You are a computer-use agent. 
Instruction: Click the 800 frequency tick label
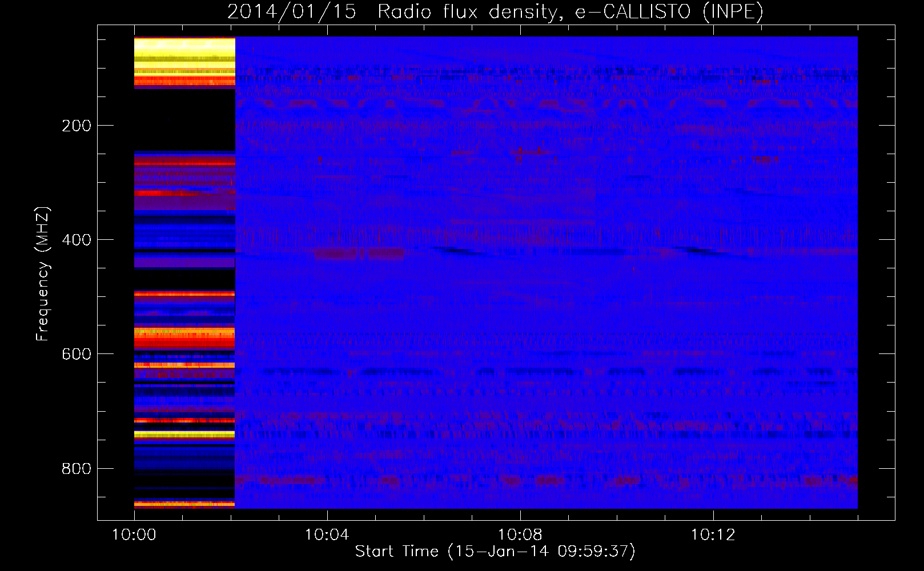[x=77, y=469]
